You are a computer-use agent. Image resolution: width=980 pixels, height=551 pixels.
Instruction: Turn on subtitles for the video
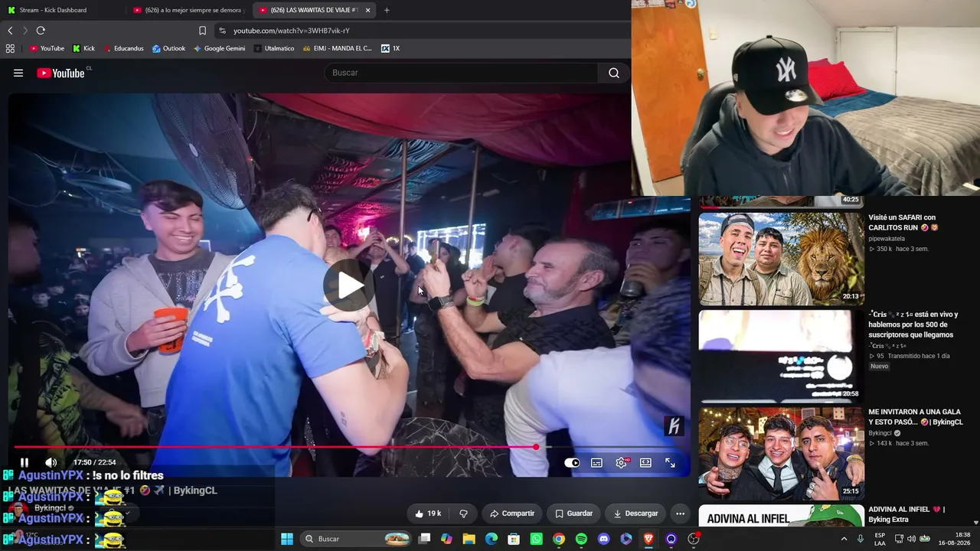pyautogui.click(x=596, y=462)
